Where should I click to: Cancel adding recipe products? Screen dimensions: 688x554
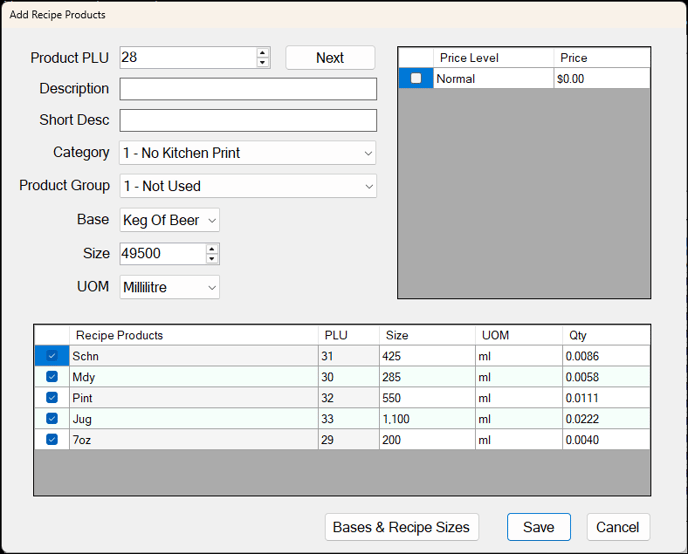tap(617, 527)
